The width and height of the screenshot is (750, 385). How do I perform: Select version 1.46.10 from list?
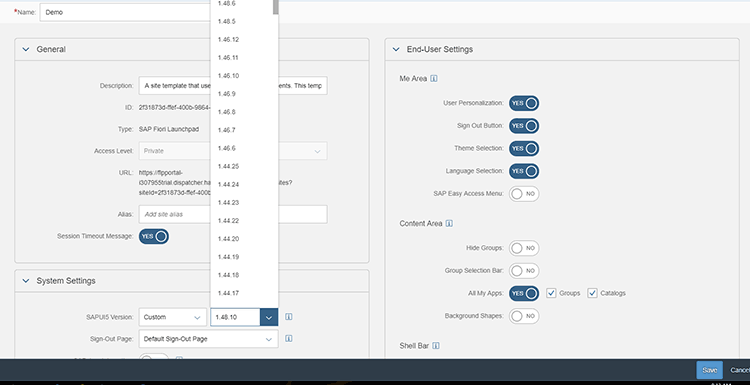[x=244, y=76]
